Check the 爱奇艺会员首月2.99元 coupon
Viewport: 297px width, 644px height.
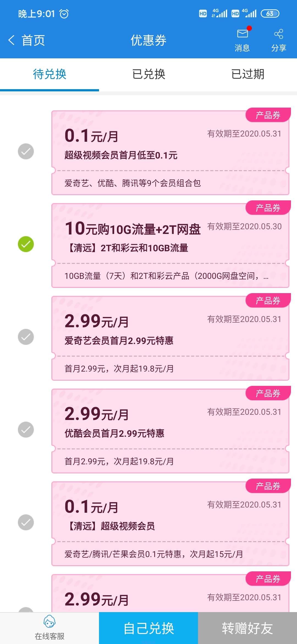coord(26,337)
